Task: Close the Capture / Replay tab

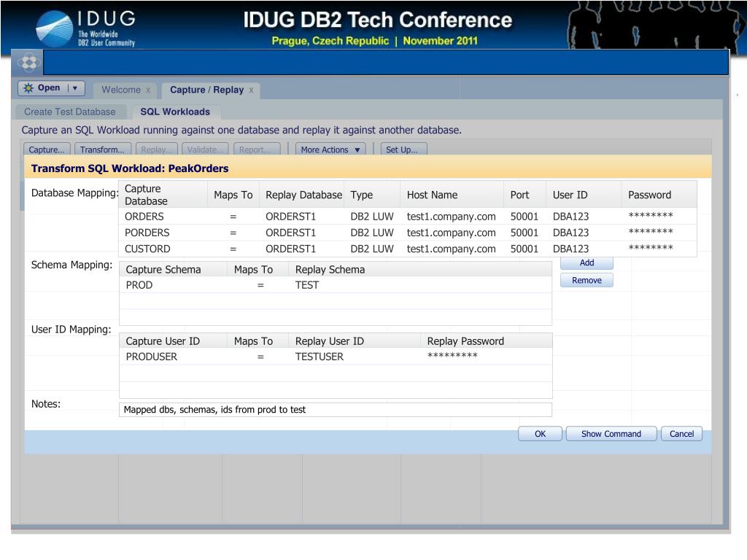Action: 251,90
